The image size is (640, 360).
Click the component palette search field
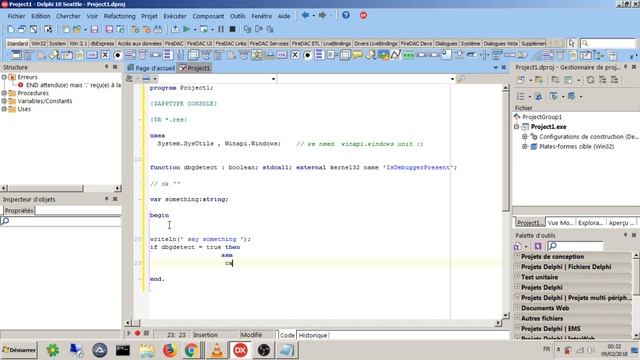[x=608, y=43]
